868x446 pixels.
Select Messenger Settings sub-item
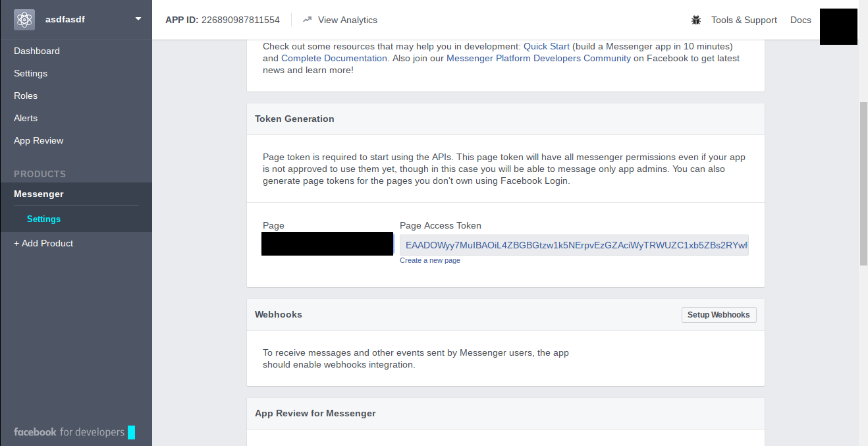point(43,219)
